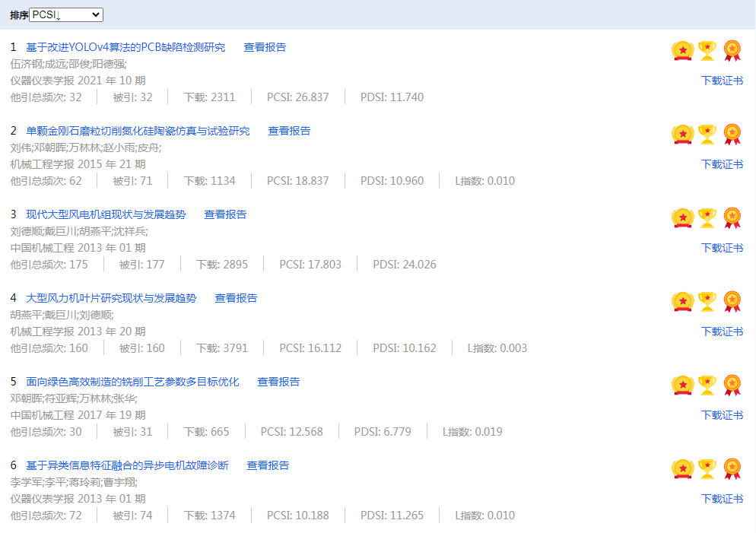View report (查看报告) for article 5
The width and height of the screenshot is (756, 533).
click(x=278, y=382)
